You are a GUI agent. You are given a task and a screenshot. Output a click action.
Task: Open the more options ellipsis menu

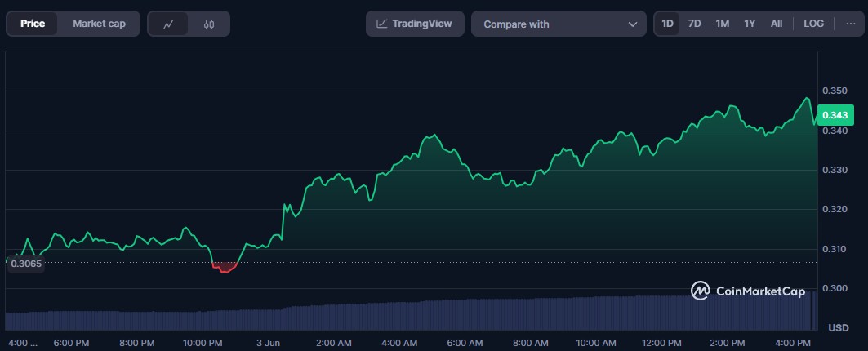click(x=850, y=24)
